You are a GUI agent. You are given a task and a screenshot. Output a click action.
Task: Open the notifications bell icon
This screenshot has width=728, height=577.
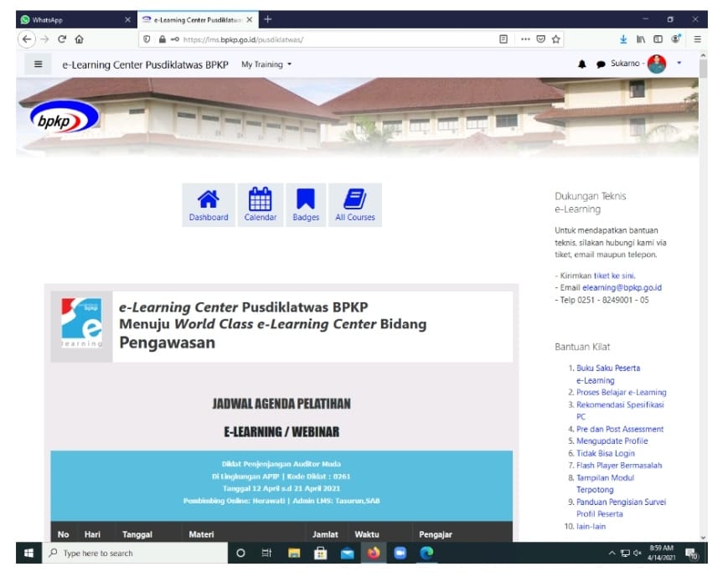tap(582, 64)
